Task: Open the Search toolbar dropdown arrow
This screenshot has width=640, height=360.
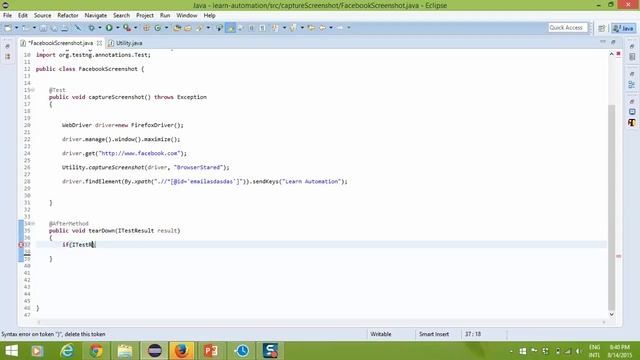Action: pyautogui.click(x=208, y=28)
